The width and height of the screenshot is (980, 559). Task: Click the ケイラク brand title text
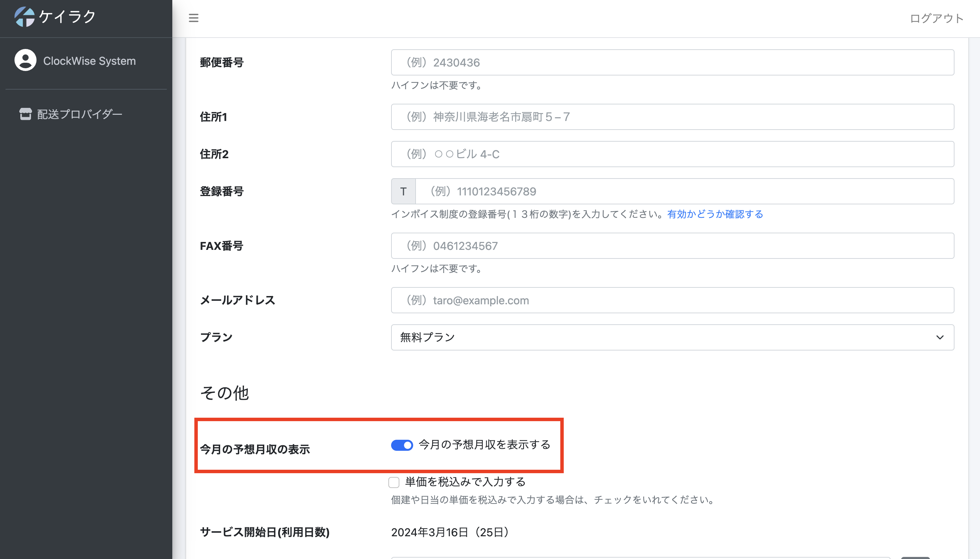click(x=68, y=17)
